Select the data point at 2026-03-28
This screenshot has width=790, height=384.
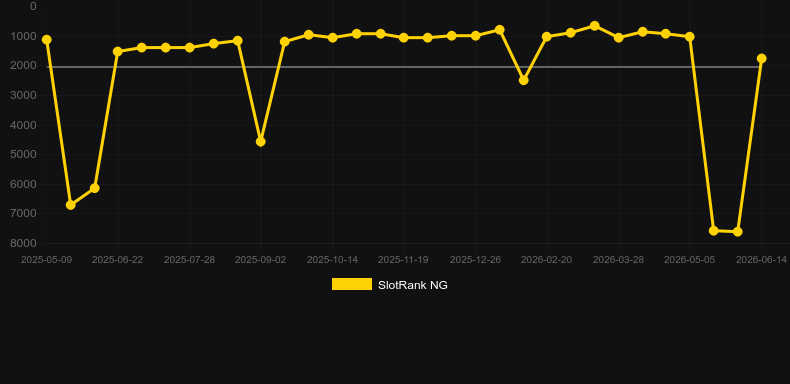click(619, 38)
